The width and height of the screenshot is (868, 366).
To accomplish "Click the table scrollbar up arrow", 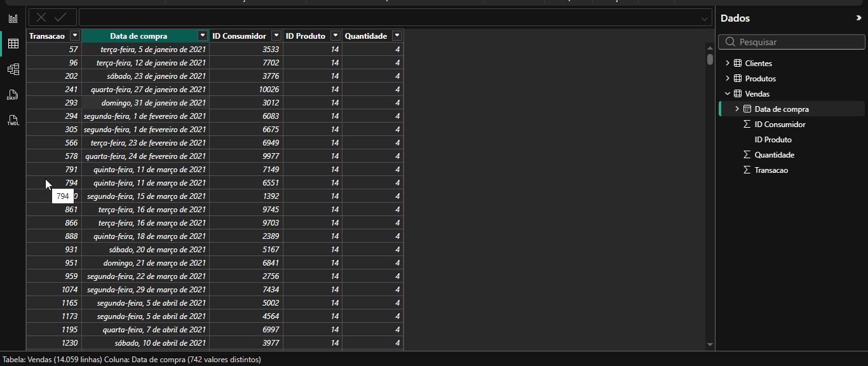I will (710, 47).
